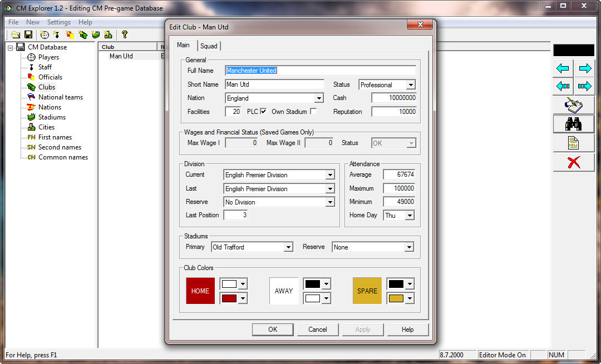Viewport: 601px width, 364px height.
Task: Open the HOME red background color dropdown
Action: 243,298
